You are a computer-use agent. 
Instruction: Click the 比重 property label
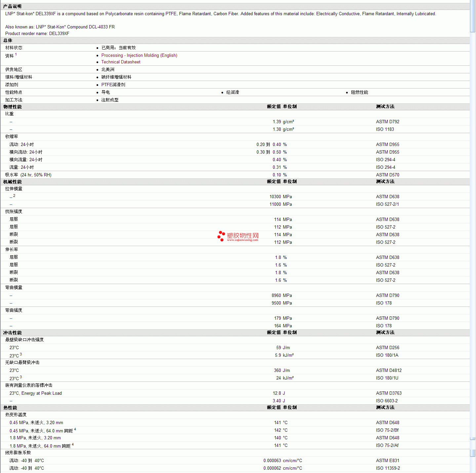pos(10,114)
